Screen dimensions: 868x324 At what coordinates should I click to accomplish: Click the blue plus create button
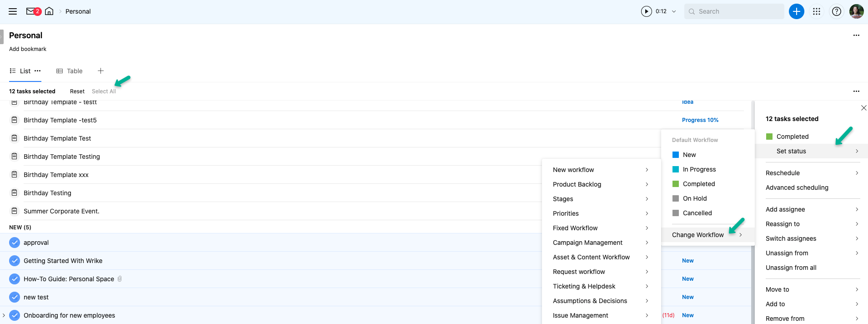point(796,11)
